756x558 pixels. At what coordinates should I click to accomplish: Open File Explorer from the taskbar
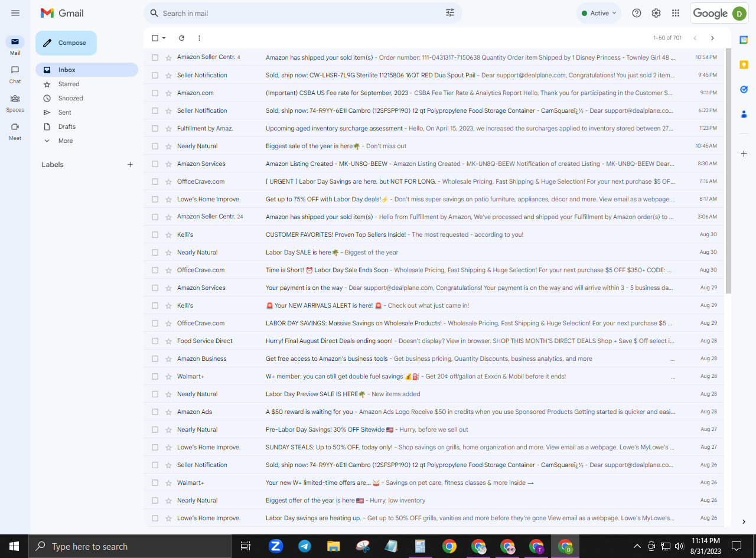334,546
